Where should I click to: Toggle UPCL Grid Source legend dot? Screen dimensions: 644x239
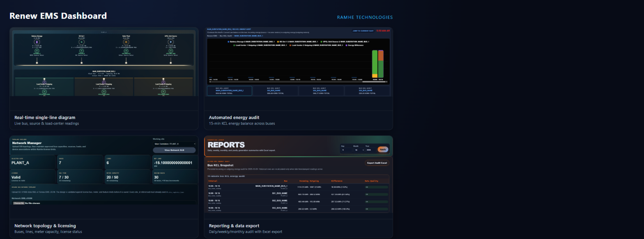[322, 41]
